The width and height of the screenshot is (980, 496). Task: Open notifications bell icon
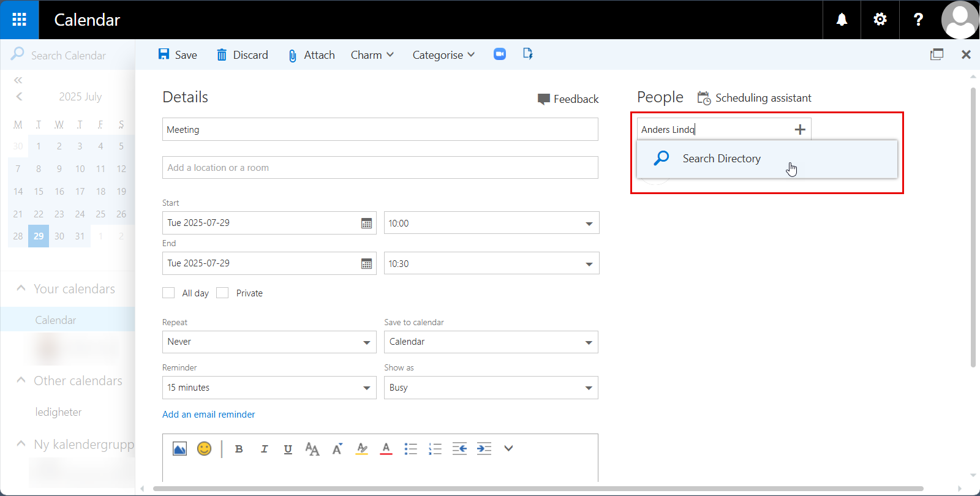[842, 20]
